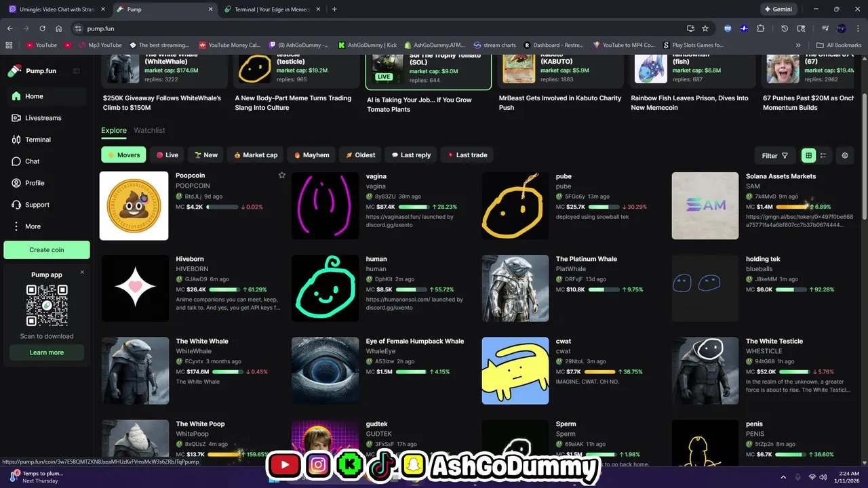
Task: Switch to list view layout
Action: coord(823,156)
